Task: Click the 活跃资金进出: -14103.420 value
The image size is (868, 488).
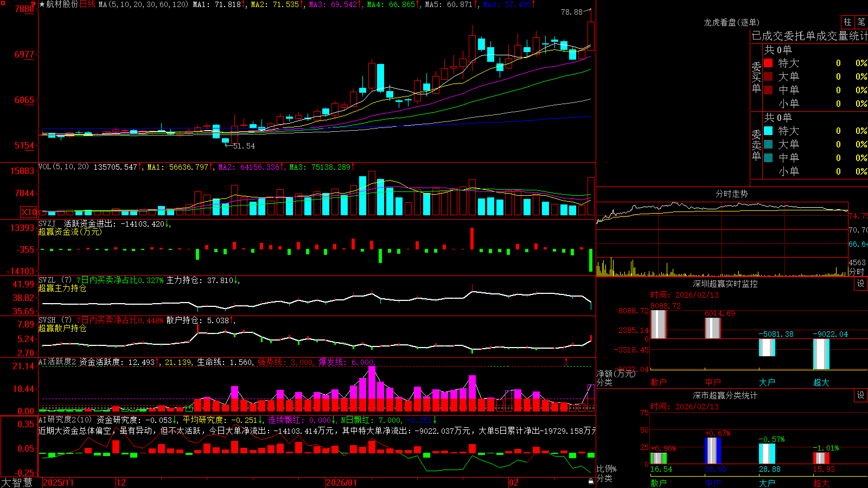Action: click(114, 224)
